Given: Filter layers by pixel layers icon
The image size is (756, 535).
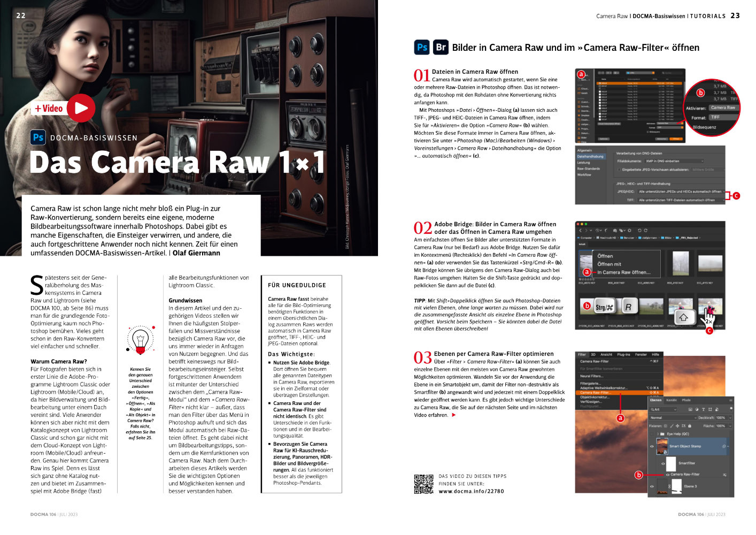Looking at the screenshot, I should click(689, 409).
